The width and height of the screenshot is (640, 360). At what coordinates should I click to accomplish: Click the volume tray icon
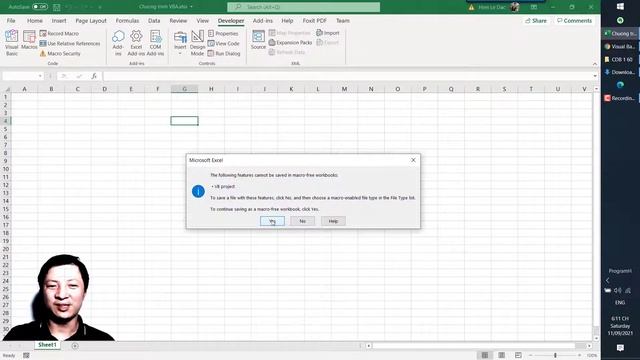coord(618,290)
